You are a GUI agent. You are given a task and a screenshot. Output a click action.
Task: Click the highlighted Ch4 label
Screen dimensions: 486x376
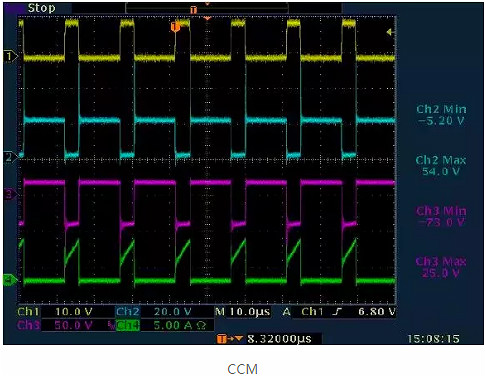(127, 325)
